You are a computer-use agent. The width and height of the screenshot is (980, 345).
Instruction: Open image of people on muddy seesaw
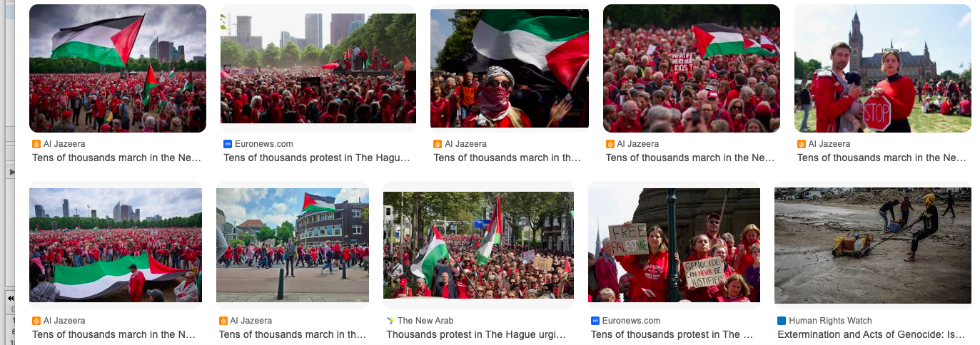click(873, 246)
